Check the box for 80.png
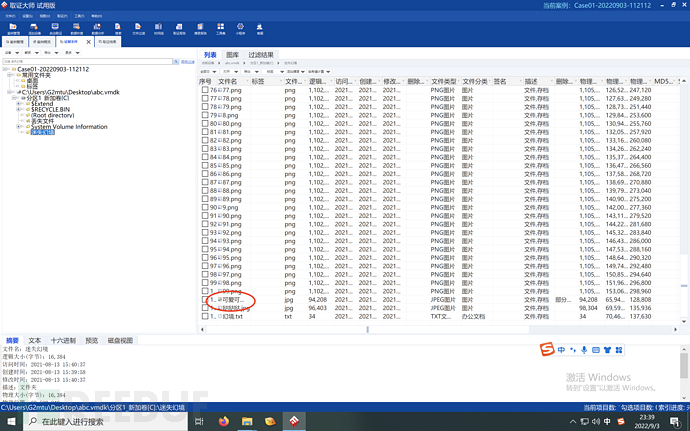The height and width of the screenshot is (431, 690). tap(205, 123)
